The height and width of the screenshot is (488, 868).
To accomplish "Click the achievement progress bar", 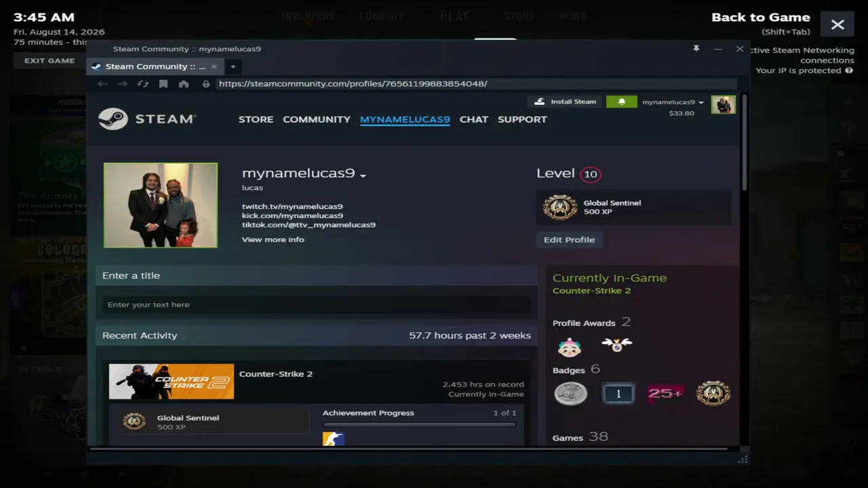I will click(419, 425).
